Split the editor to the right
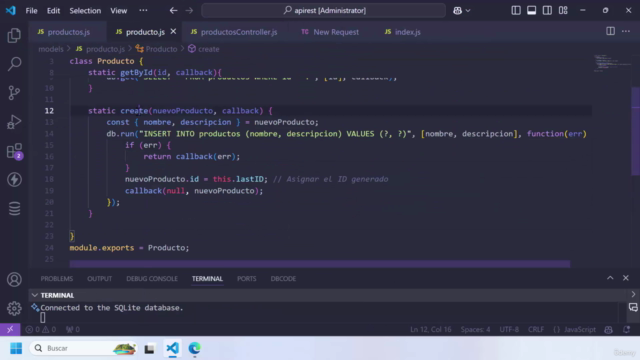 click(x=610, y=31)
